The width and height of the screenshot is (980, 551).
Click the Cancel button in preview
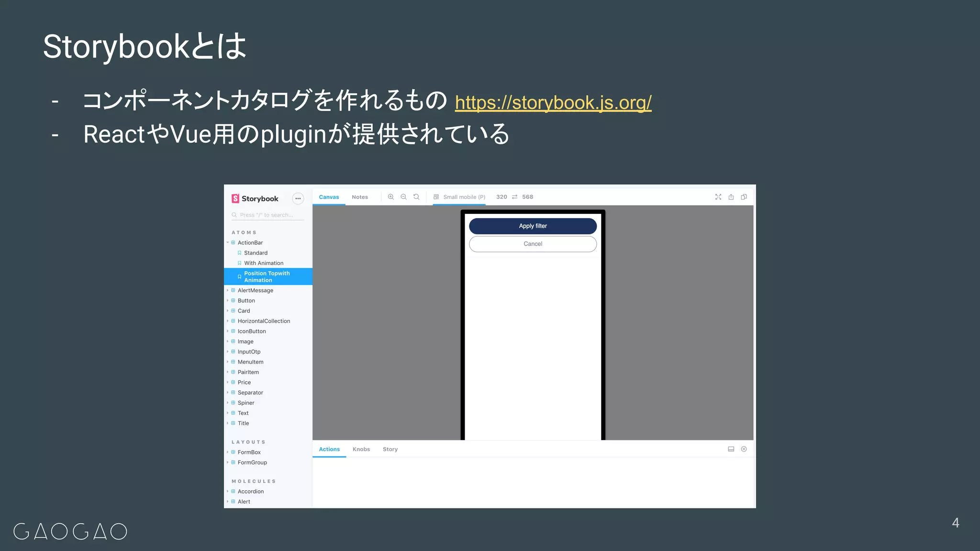click(533, 244)
